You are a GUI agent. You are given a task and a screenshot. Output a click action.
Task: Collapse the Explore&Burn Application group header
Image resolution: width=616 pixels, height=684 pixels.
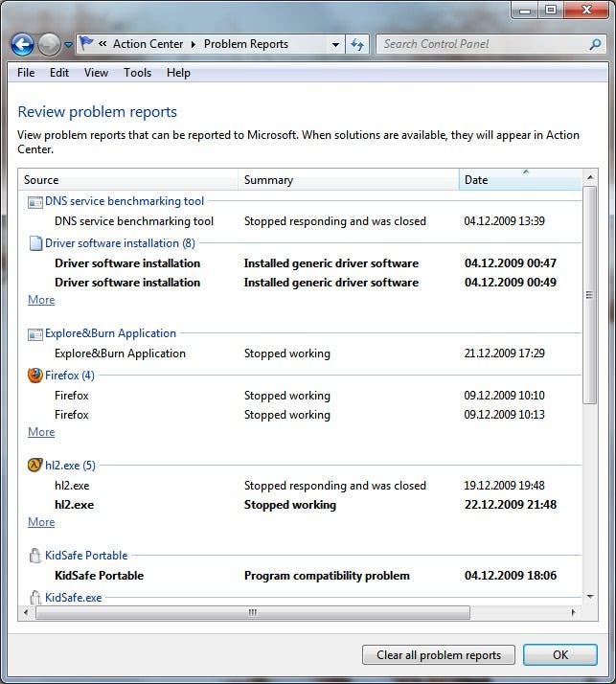tap(110, 333)
